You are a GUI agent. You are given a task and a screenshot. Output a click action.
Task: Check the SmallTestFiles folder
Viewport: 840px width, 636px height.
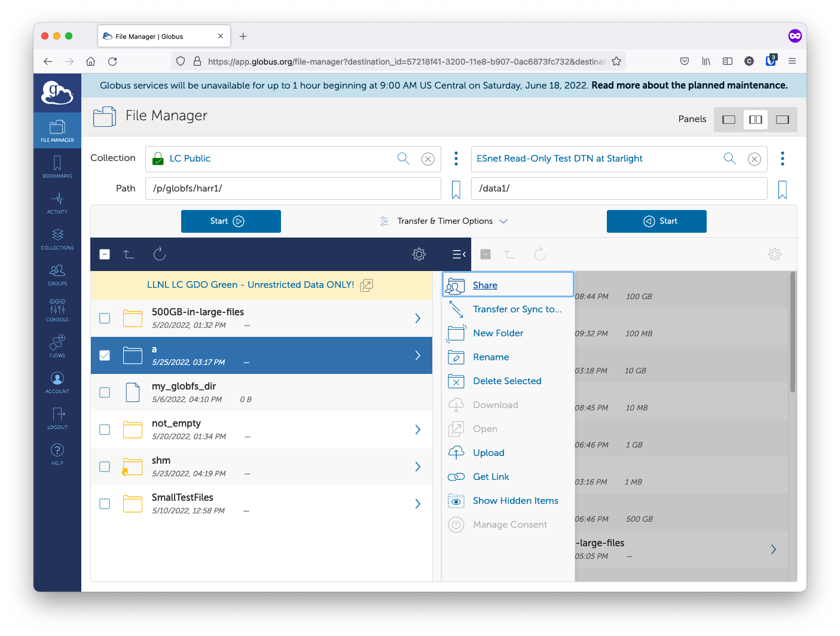tap(105, 504)
